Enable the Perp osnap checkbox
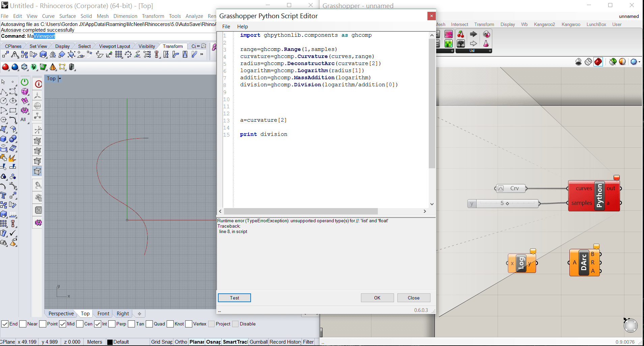The width and height of the screenshot is (644, 346). (112, 324)
